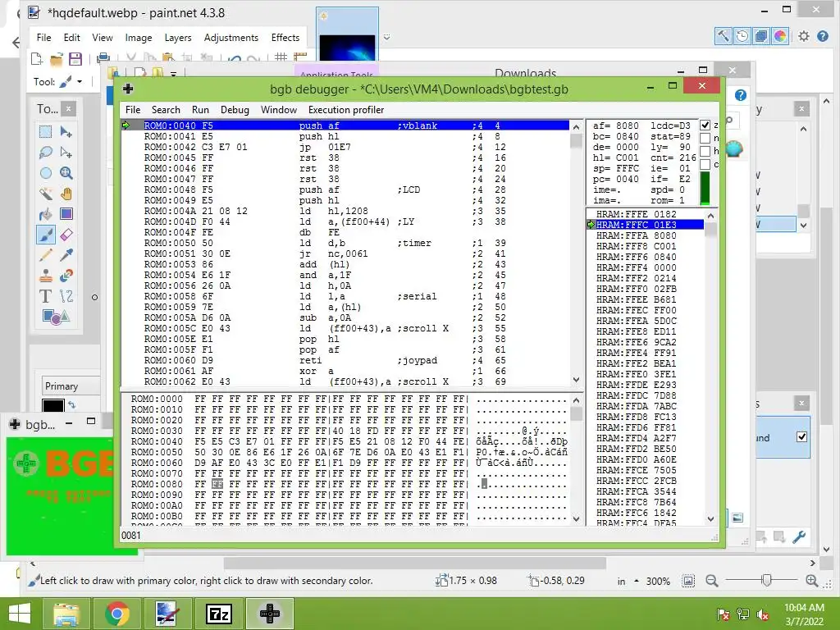840x630 pixels.
Task: Open the Run menu in bgb debugger
Action: pos(200,110)
